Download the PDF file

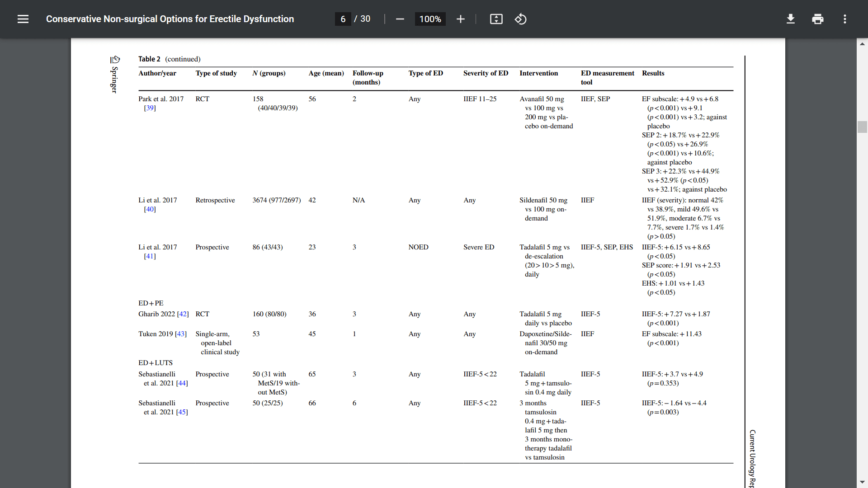[x=790, y=19]
